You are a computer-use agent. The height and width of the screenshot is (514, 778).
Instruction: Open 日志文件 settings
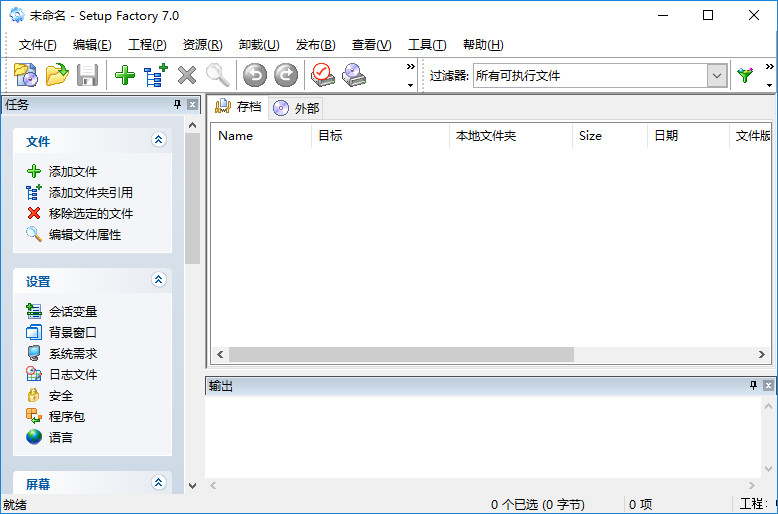point(73,375)
